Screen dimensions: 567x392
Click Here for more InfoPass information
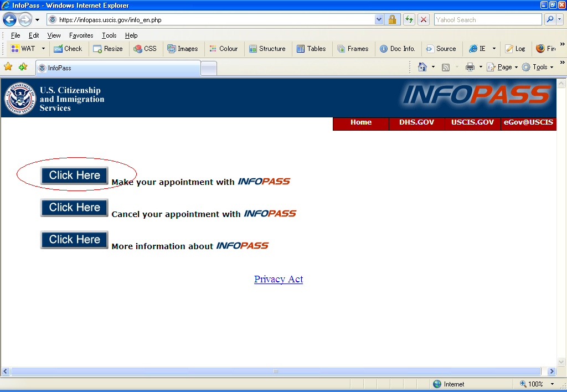tap(75, 240)
